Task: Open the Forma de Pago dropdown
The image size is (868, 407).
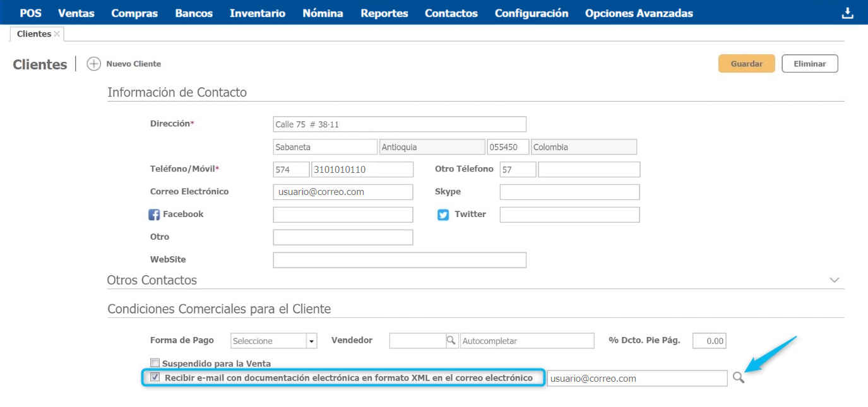Action: point(311,341)
